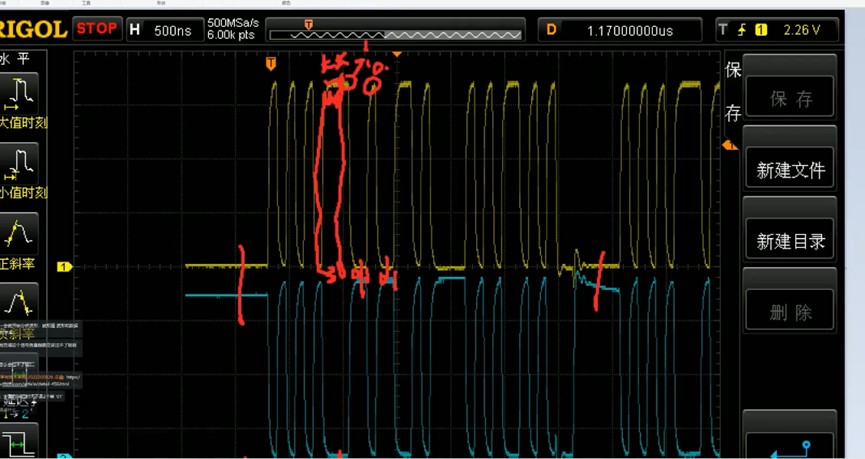Image resolution: width=865 pixels, height=459 pixels.
Task: Click the red STOP run-state button
Action: click(97, 30)
